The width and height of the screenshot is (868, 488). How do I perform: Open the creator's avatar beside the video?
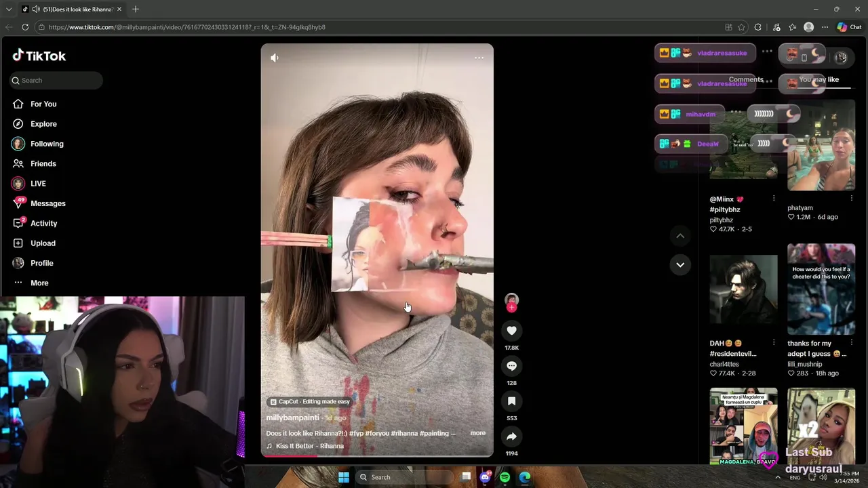pyautogui.click(x=511, y=299)
